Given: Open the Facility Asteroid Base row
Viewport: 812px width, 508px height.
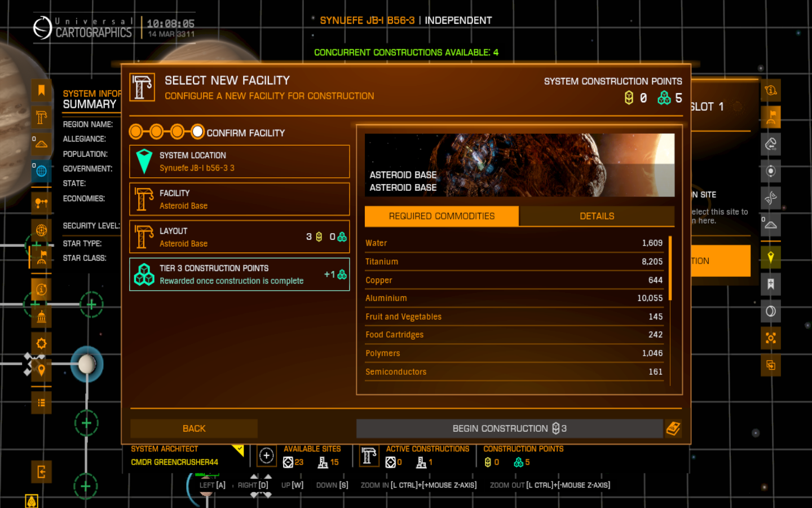Looking at the screenshot, I should point(240,199).
